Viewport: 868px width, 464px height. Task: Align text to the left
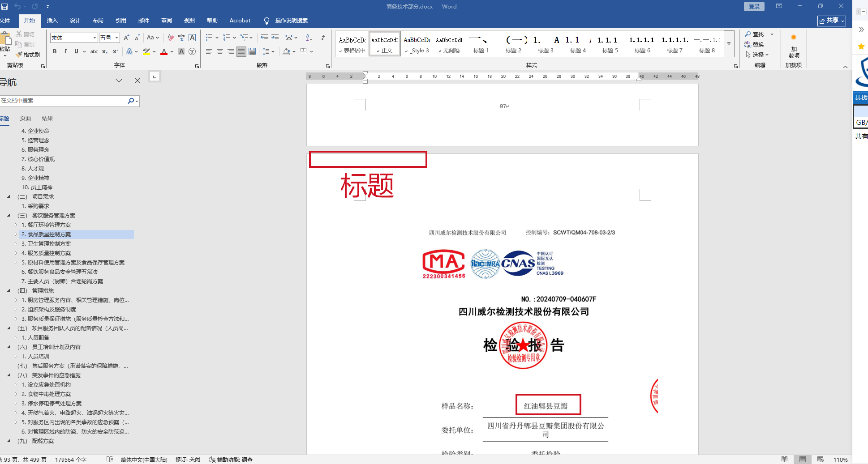[209, 51]
